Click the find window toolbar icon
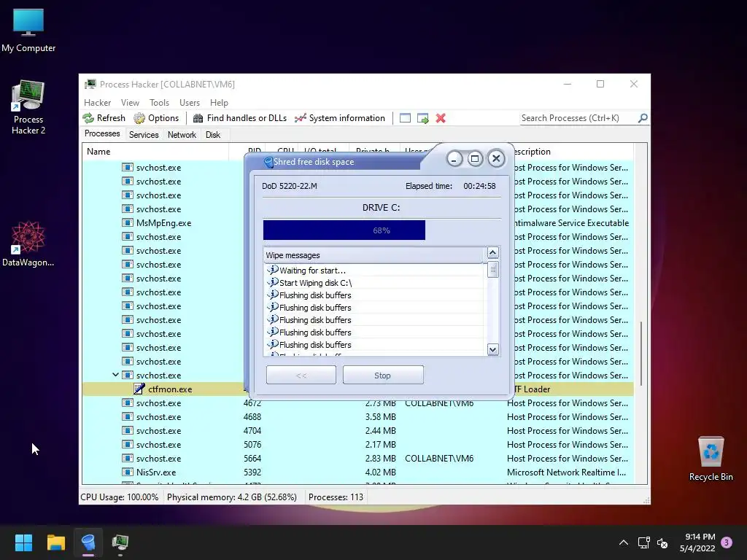747x560 pixels. click(x=405, y=118)
